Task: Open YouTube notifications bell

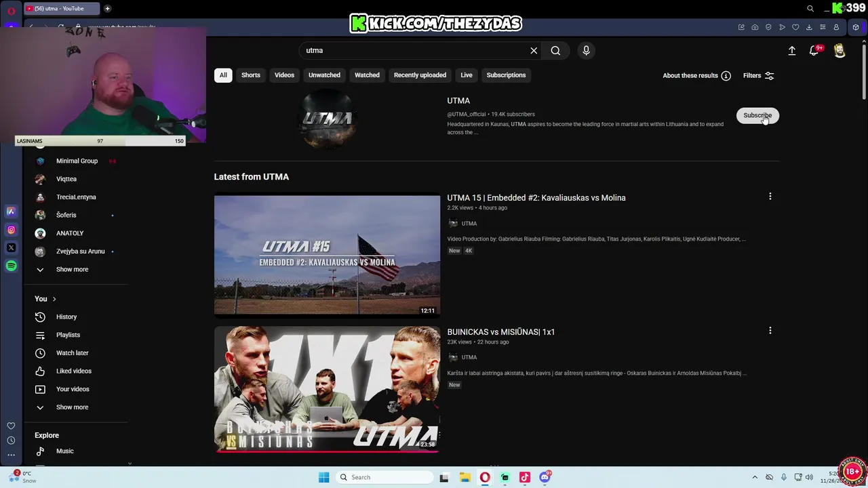Action: 814,51
